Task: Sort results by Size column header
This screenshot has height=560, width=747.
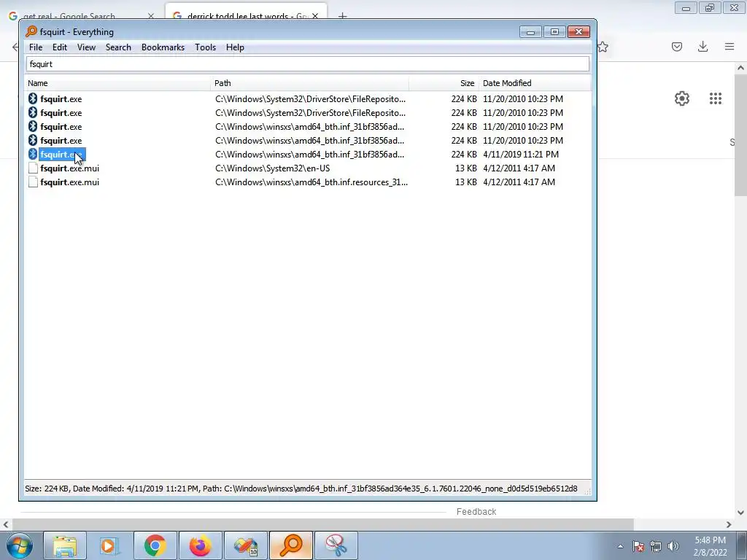Action: tap(444, 83)
